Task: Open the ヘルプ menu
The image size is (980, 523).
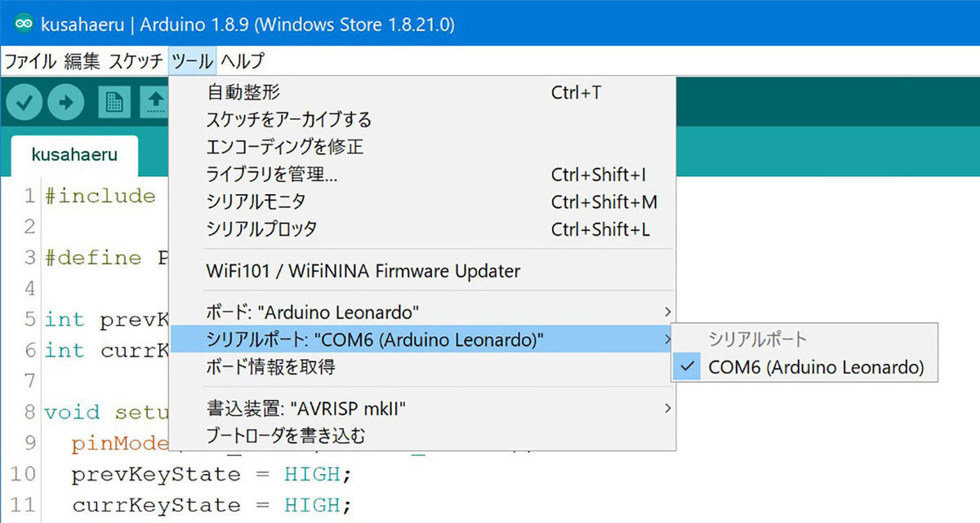Action: pyautogui.click(x=243, y=61)
